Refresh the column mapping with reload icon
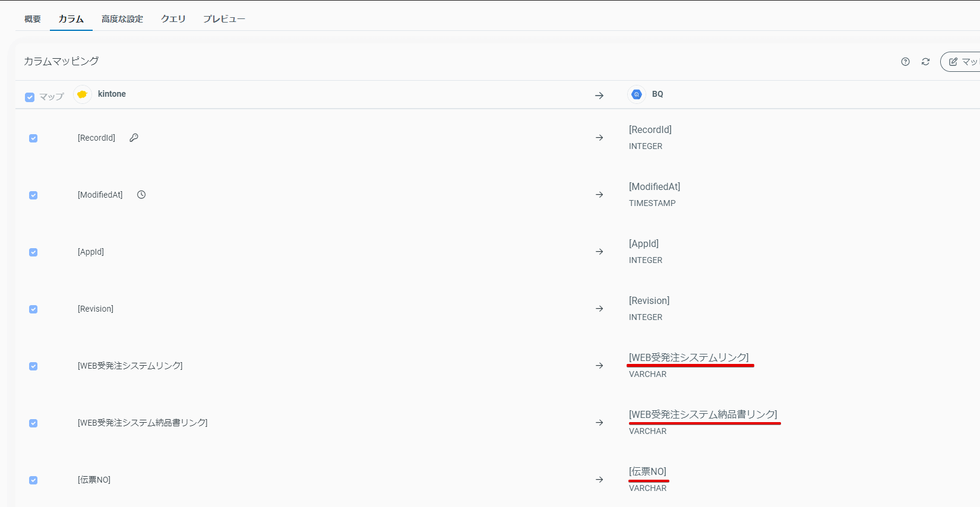The width and height of the screenshot is (980, 507). [925, 62]
